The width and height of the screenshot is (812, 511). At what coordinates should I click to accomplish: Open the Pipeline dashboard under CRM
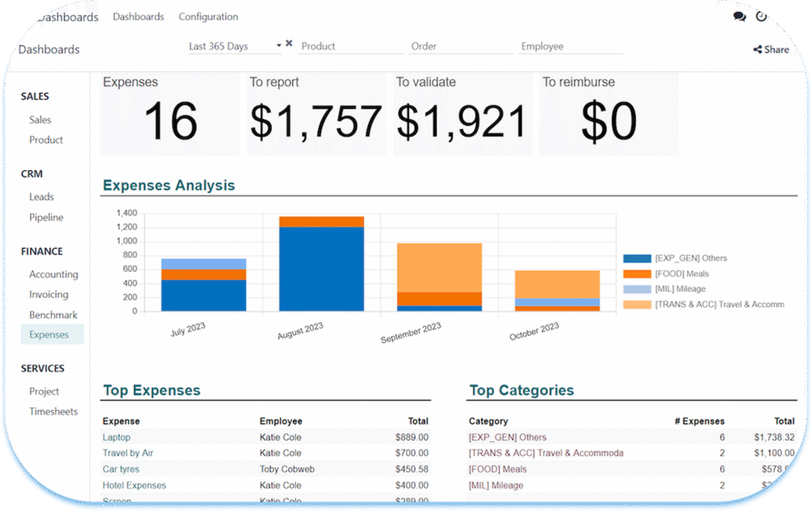(46, 217)
